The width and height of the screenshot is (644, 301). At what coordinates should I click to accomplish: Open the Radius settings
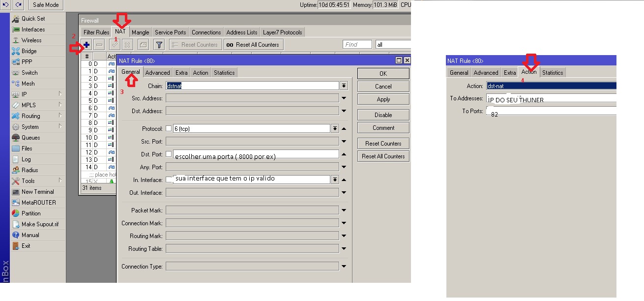coord(29,170)
